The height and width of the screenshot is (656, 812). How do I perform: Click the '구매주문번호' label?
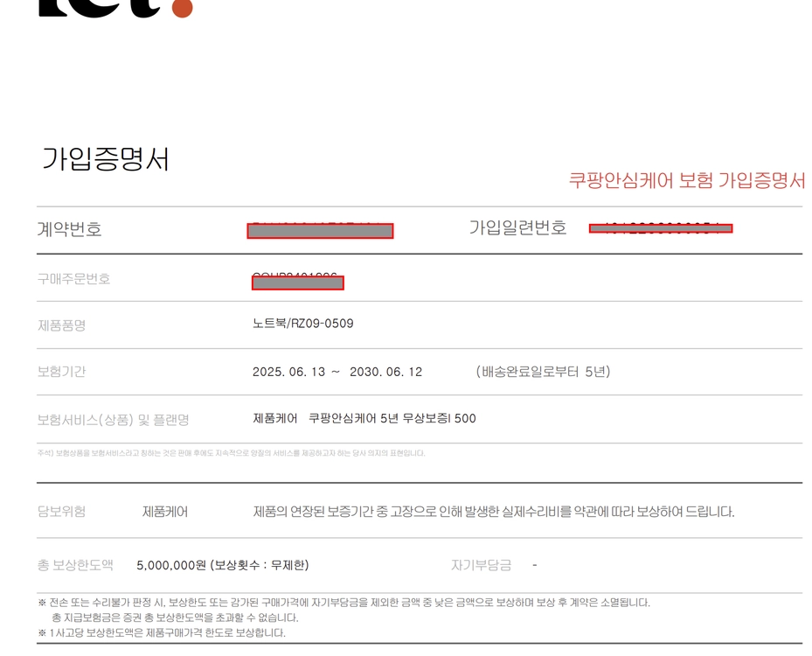[x=73, y=279]
